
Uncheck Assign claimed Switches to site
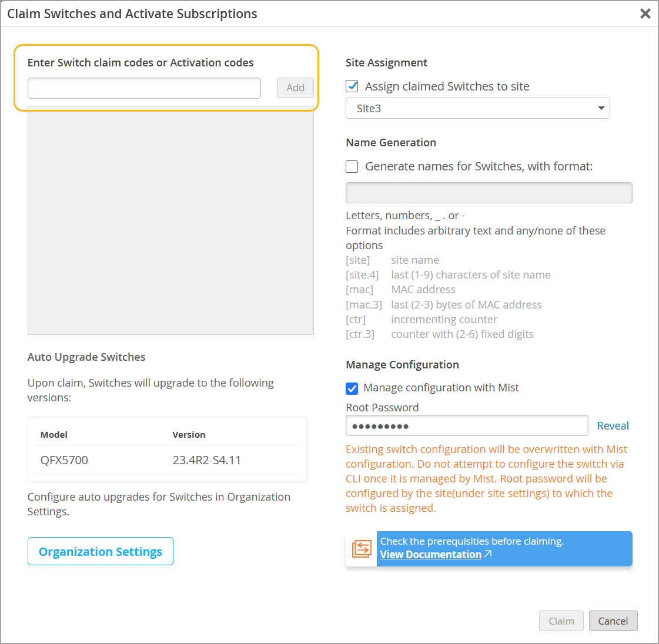tap(352, 86)
